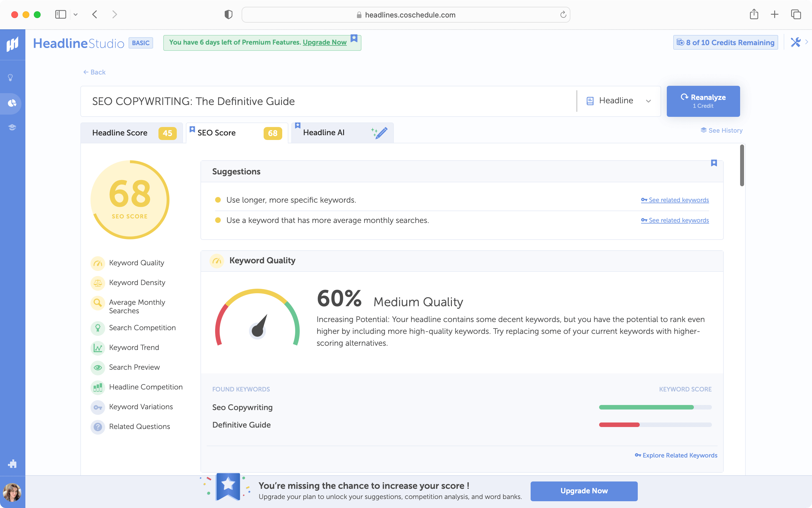Open the Headline Competition section
The width and height of the screenshot is (812, 508).
point(136,387)
